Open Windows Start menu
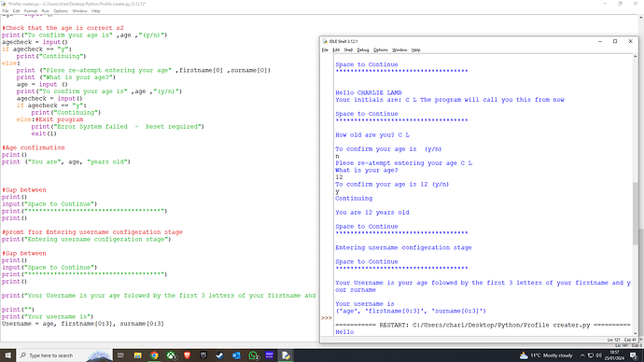 (7, 355)
